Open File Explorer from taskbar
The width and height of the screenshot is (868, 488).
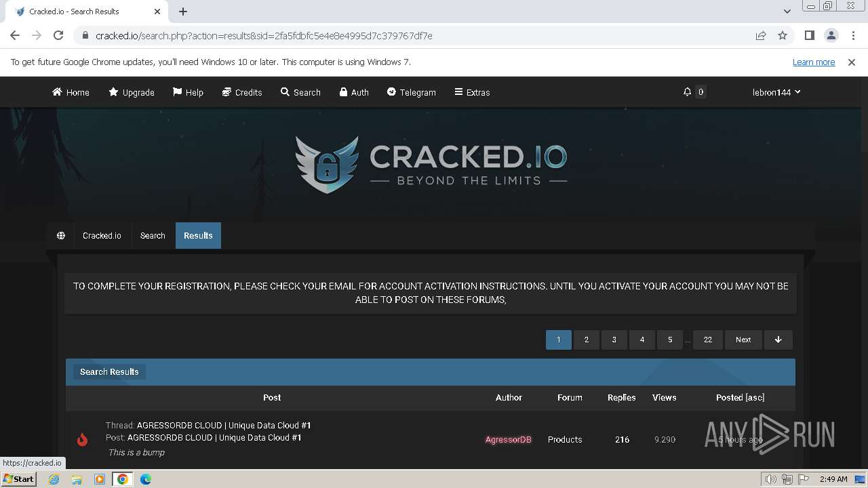pyautogui.click(x=77, y=479)
